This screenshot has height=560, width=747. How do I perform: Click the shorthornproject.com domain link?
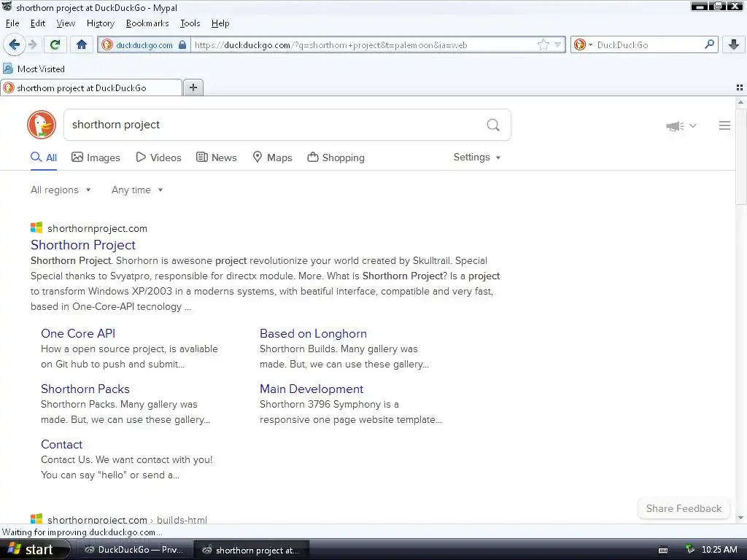97,228
